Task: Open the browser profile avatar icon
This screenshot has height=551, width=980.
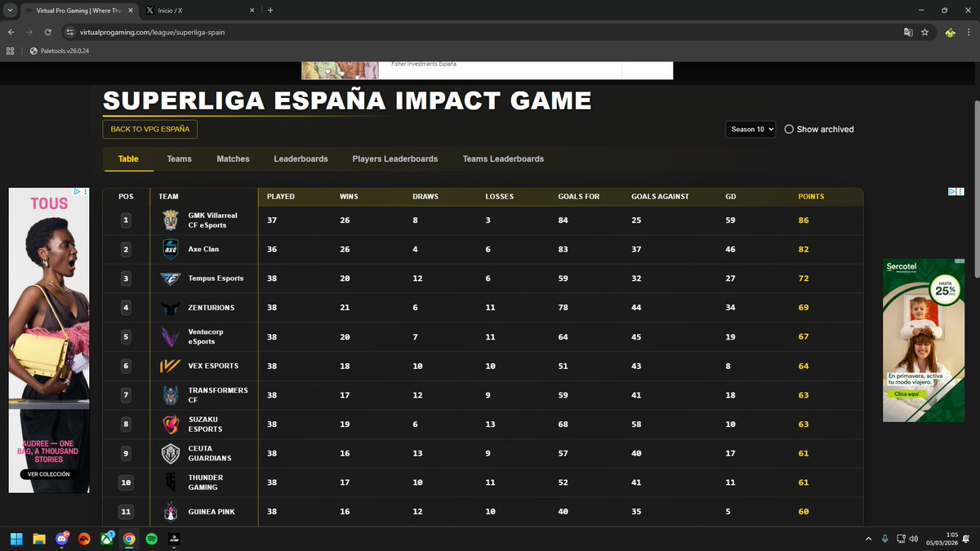Action: (x=950, y=32)
